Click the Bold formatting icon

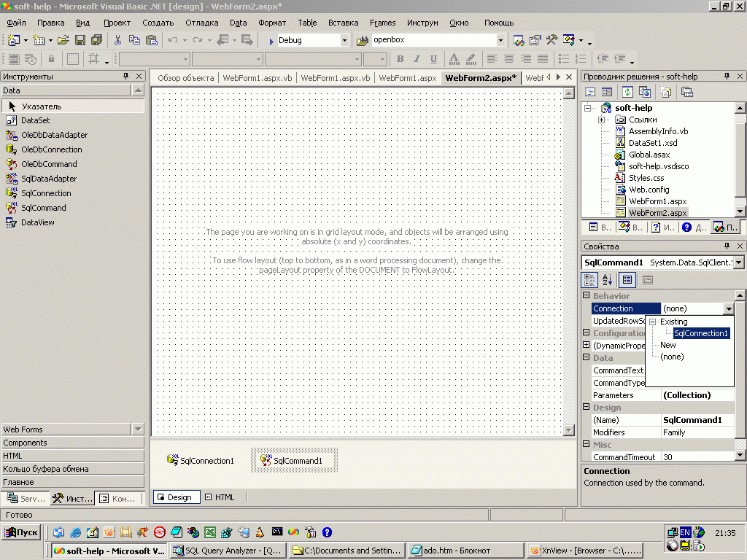pyautogui.click(x=400, y=59)
